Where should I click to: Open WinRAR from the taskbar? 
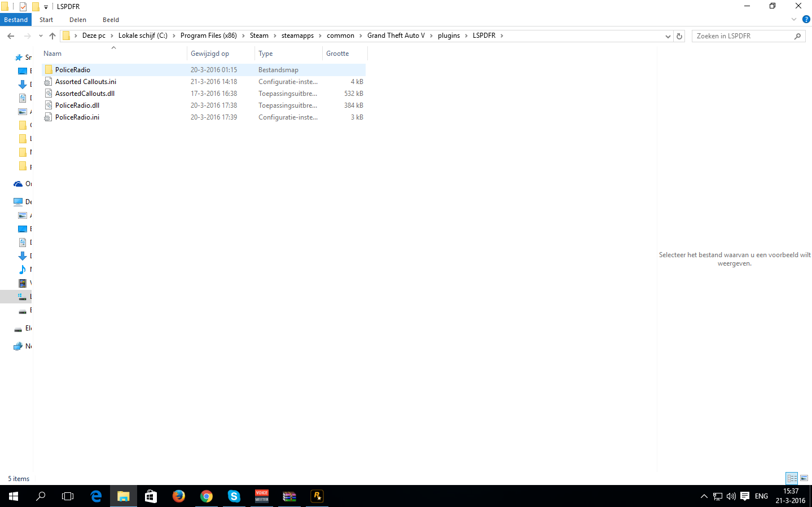289,496
